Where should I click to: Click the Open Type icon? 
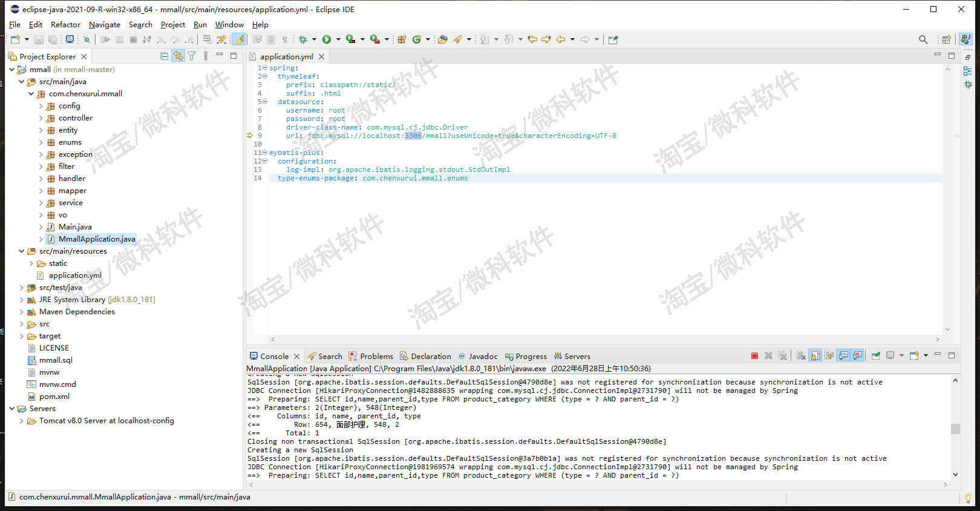click(x=443, y=39)
